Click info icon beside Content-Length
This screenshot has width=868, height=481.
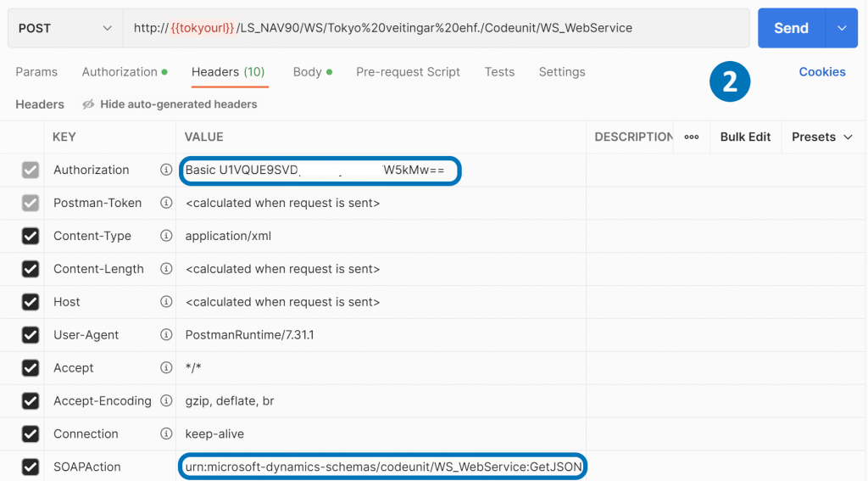[166, 270]
